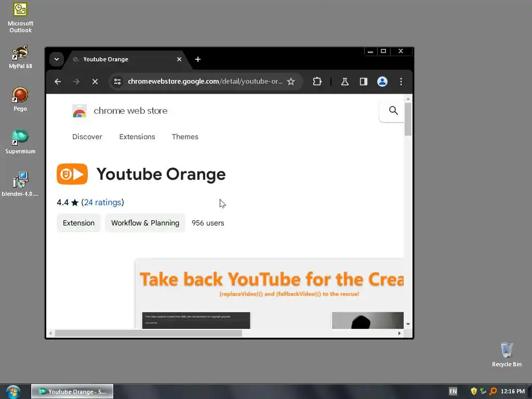This screenshot has height=399, width=532.
Task: Click the Youtube Orange extension logo
Action: pyautogui.click(x=72, y=174)
